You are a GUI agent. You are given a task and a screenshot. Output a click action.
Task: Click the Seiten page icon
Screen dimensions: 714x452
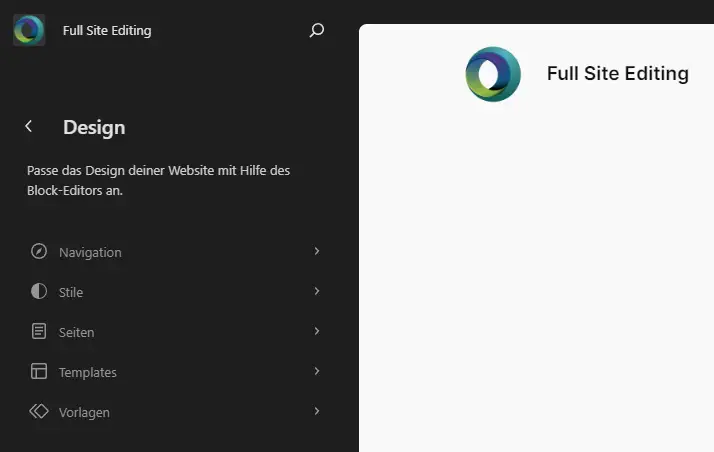click(x=39, y=331)
